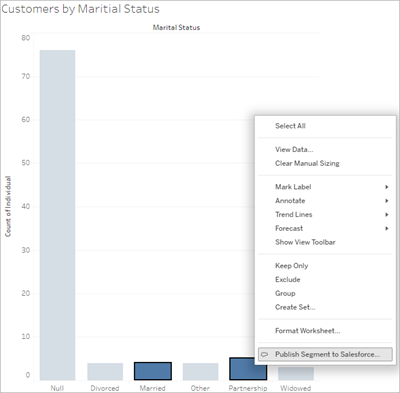The height and width of the screenshot is (393, 400).
Task: Expand the Trend Lines submenu arrow
Action: [x=387, y=215]
